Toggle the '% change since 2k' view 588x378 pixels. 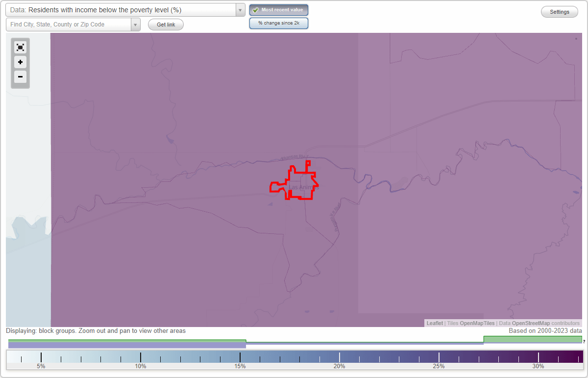coord(279,23)
